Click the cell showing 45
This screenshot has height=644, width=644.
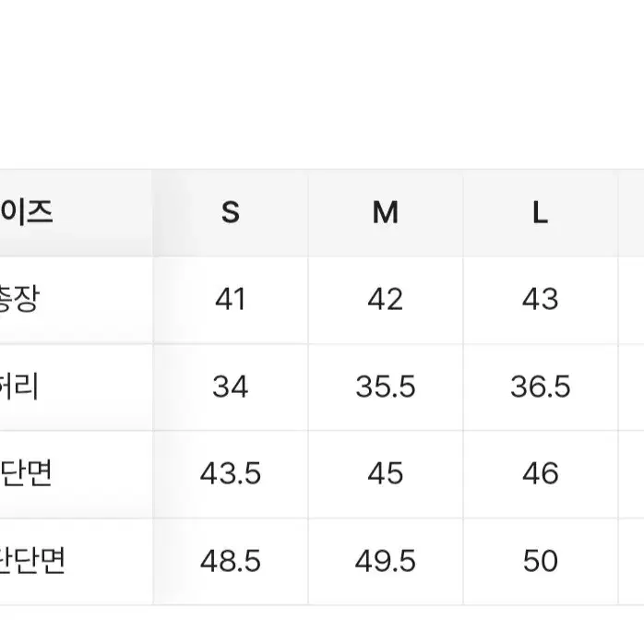click(x=386, y=473)
